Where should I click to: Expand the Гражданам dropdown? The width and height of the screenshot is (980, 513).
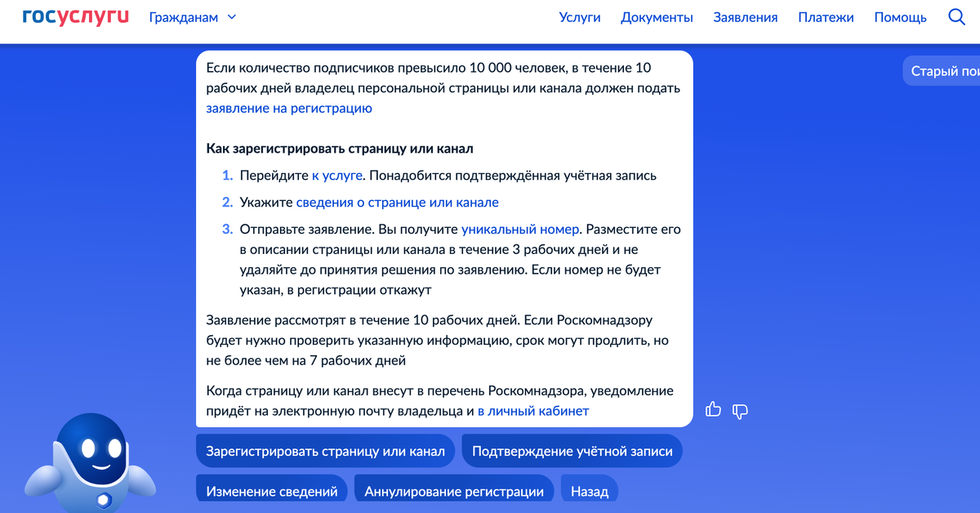click(192, 16)
